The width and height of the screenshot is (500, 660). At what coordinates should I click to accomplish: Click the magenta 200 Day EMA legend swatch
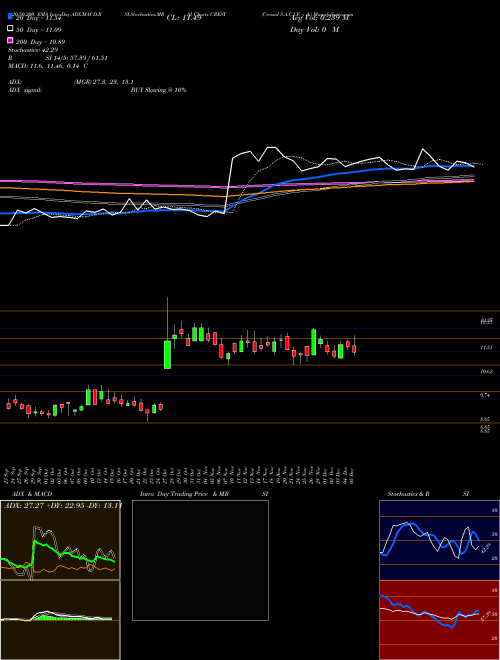point(10,40)
